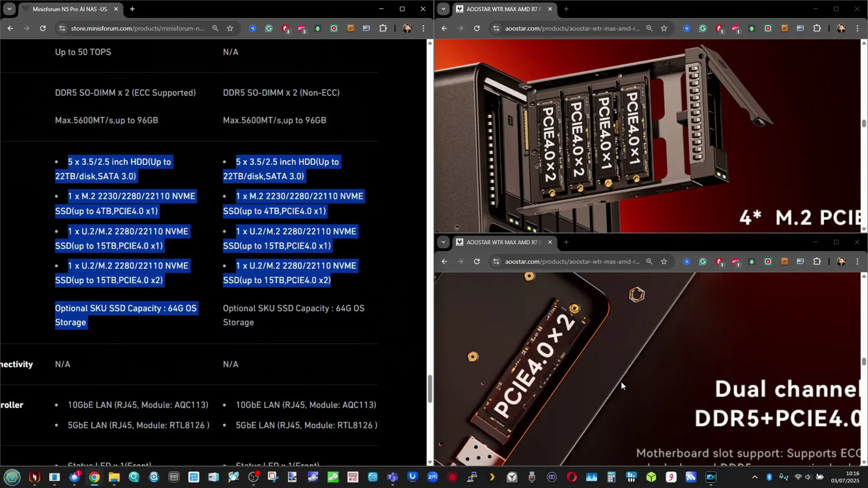
Task: Select the AOOSTAR WTR MAX tab in bottom window
Action: coord(504,242)
